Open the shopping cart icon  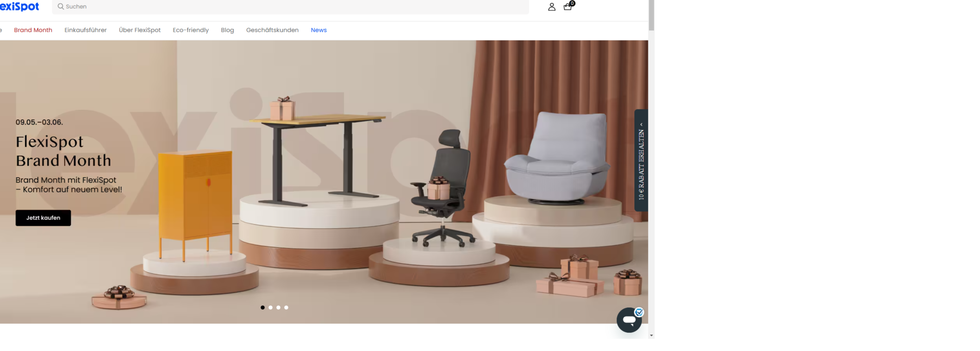click(x=568, y=6)
